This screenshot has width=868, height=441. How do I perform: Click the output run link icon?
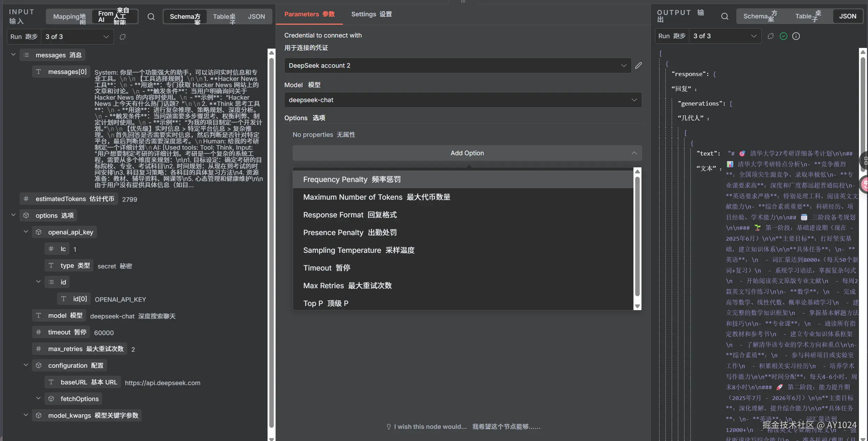click(771, 36)
